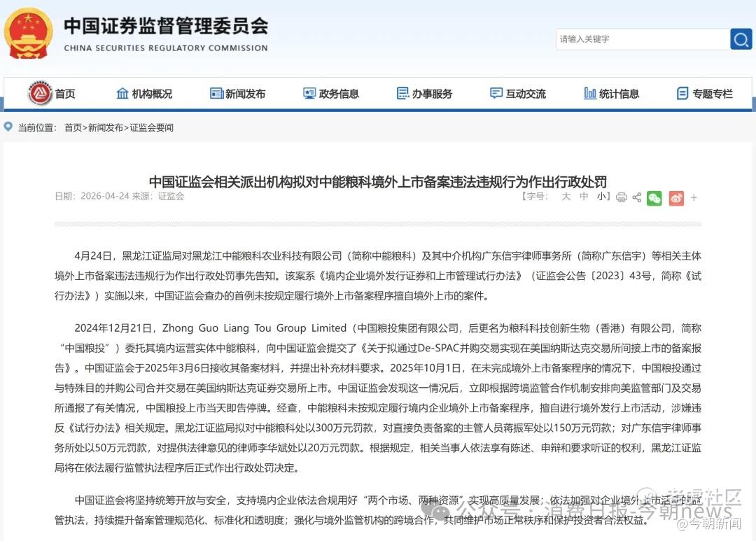
Task: Click the 首页 breadcrumb link
Action: coord(73,128)
